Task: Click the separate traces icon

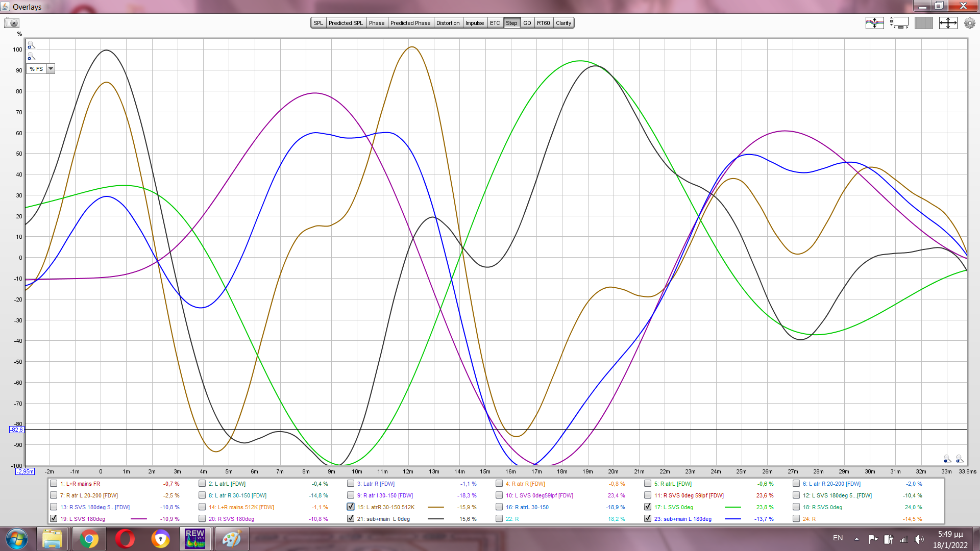Action: tap(874, 23)
